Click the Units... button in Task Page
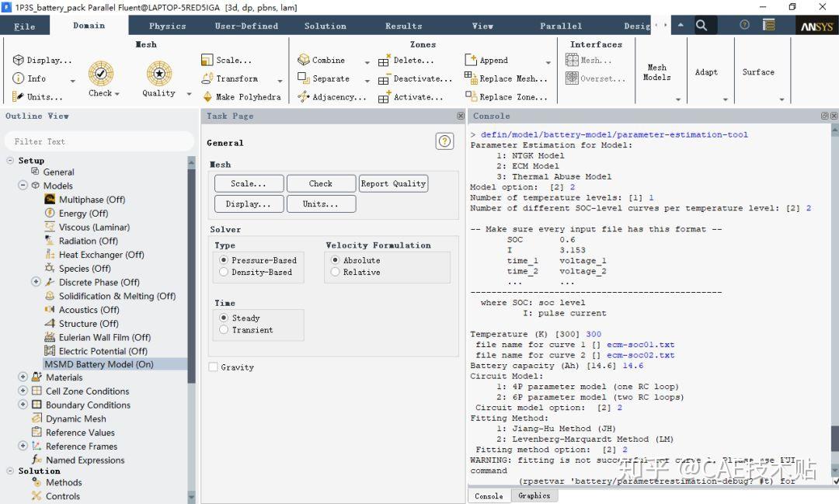Screen dimensions: 839x504 click(321, 204)
